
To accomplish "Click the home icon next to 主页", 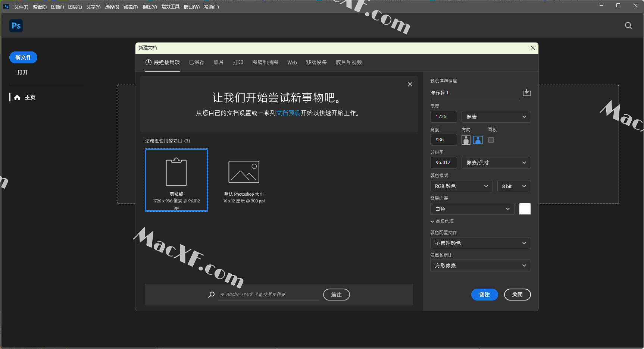I will pos(17,98).
